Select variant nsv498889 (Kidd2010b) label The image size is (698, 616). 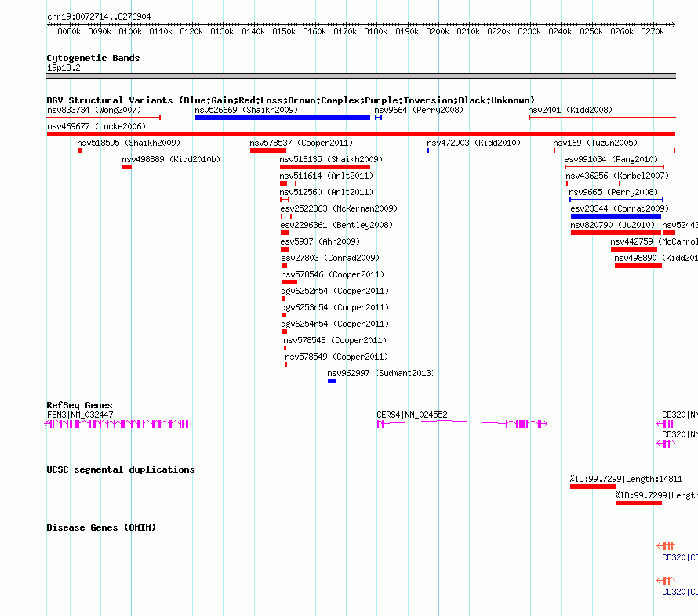coord(171,159)
